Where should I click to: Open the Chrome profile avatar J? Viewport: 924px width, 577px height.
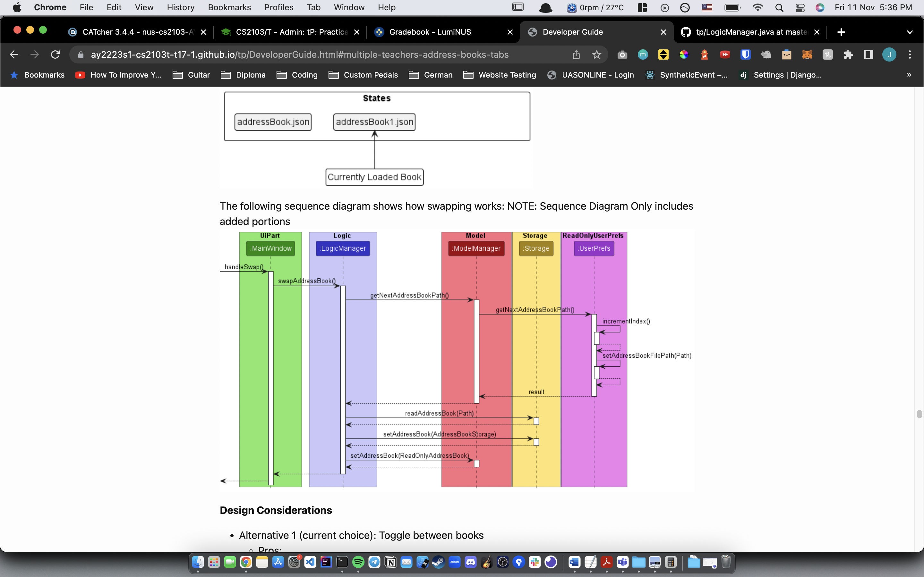pos(889,54)
